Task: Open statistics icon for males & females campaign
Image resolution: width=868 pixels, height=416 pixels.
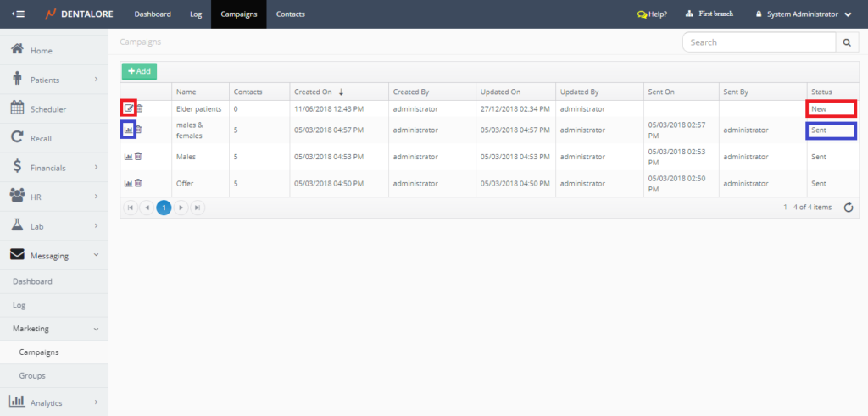Action: coord(128,130)
